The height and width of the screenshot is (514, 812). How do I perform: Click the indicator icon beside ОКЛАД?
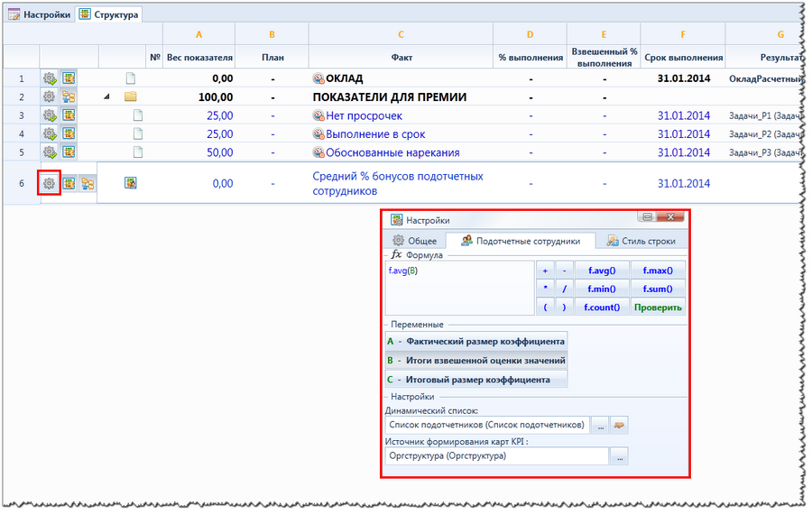pos(318,78)
